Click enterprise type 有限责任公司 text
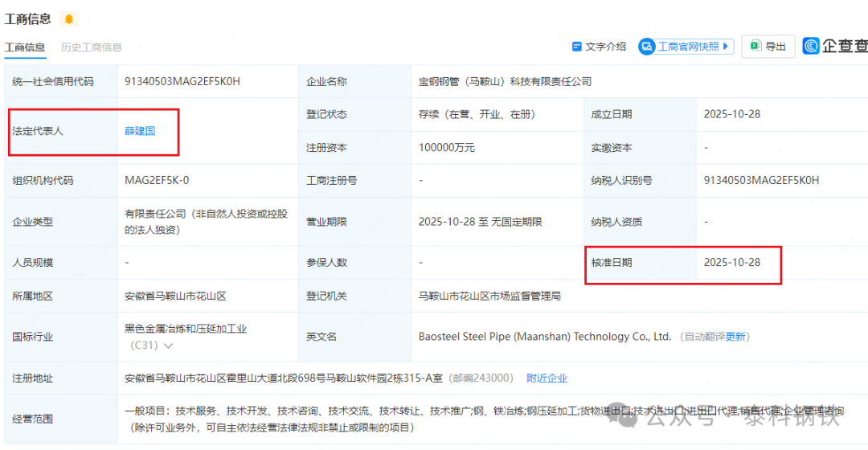The image size is (868, 450). (206, 222)
